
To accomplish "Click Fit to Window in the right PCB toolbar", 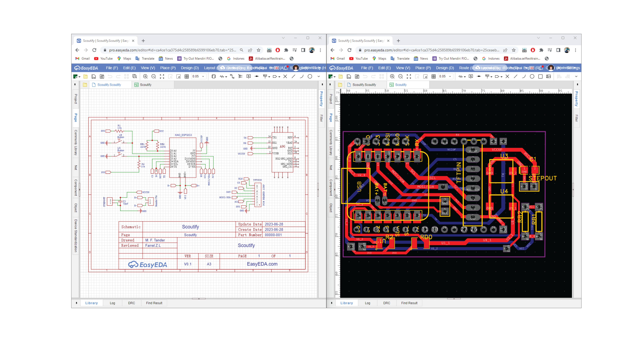I will pos(409,77).
